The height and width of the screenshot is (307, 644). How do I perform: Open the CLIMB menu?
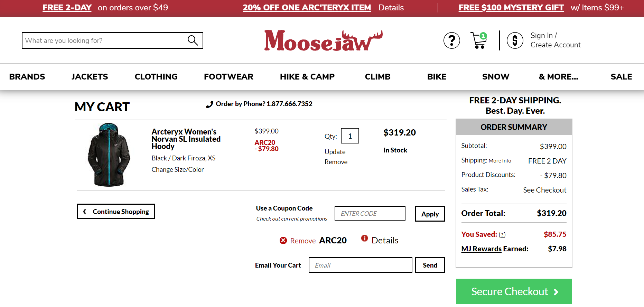377,77
